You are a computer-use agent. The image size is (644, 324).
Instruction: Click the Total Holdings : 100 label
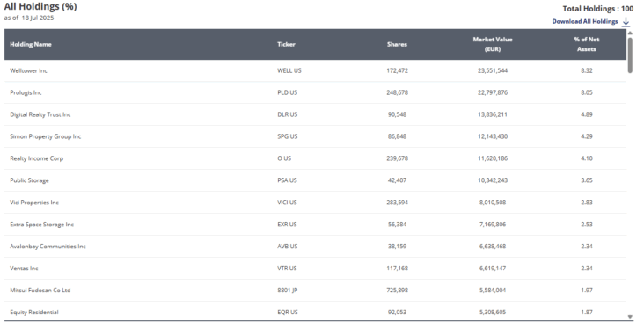coord(598,9)
